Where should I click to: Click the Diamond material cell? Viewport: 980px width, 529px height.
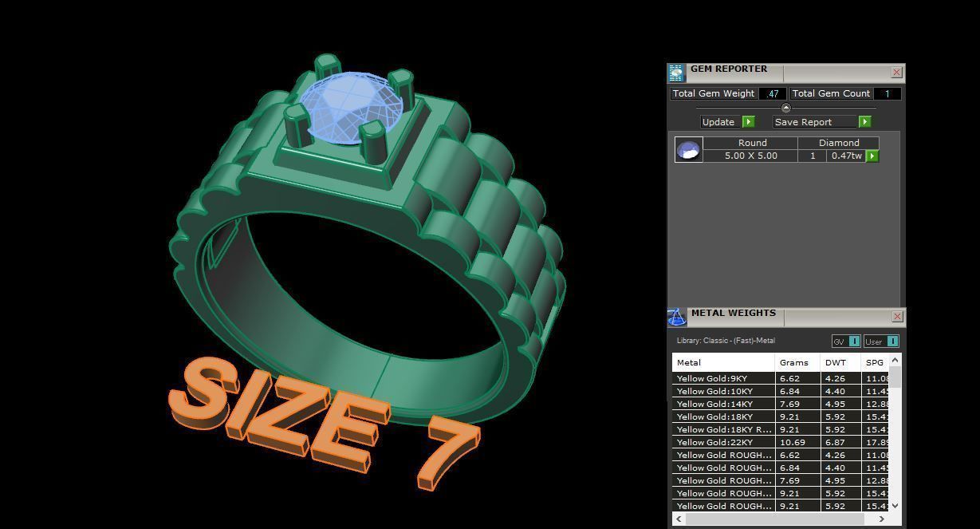click(839, 143)
